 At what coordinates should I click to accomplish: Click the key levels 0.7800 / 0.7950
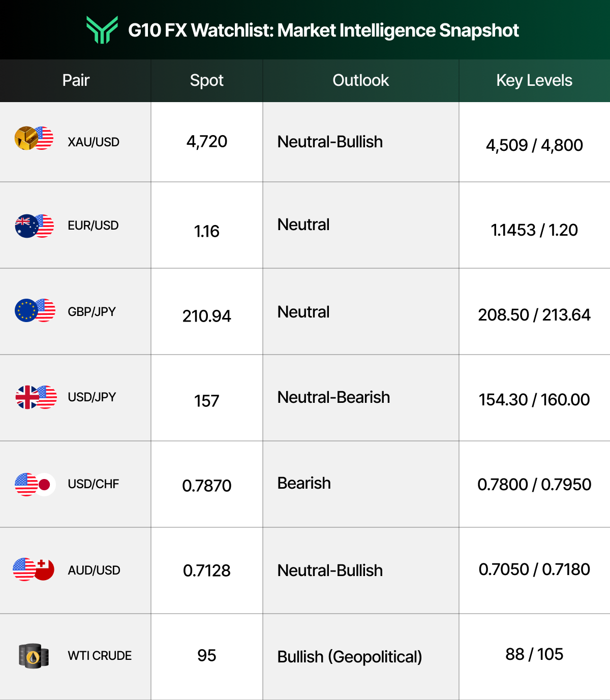pos(534,485)
